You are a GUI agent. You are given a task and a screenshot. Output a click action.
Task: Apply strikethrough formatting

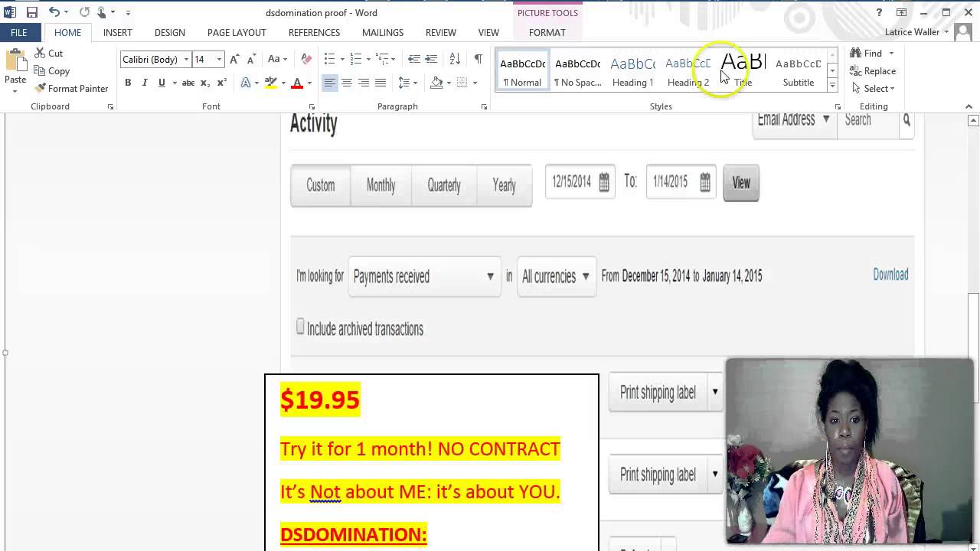coord(188,83)
